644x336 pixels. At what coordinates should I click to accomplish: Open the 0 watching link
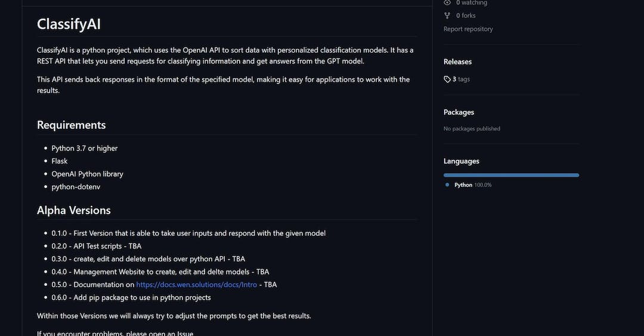[x=471, y=3]
